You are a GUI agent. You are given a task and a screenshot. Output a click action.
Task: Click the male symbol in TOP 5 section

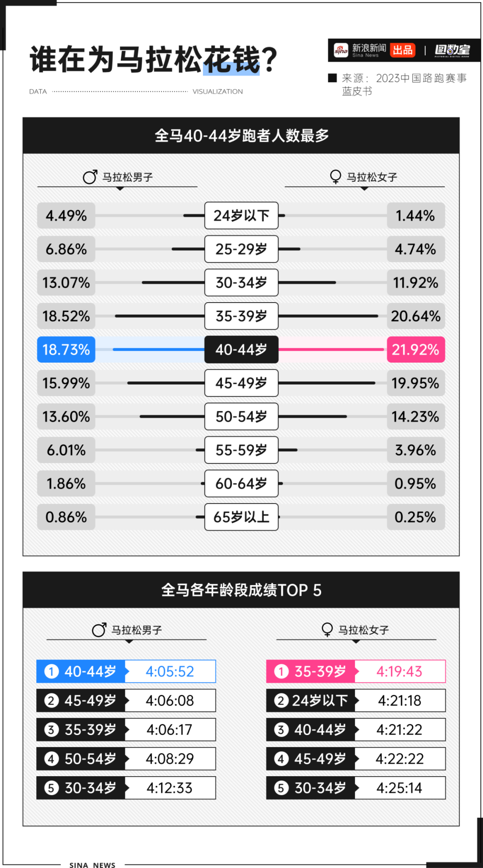click(x=99, y=630)
